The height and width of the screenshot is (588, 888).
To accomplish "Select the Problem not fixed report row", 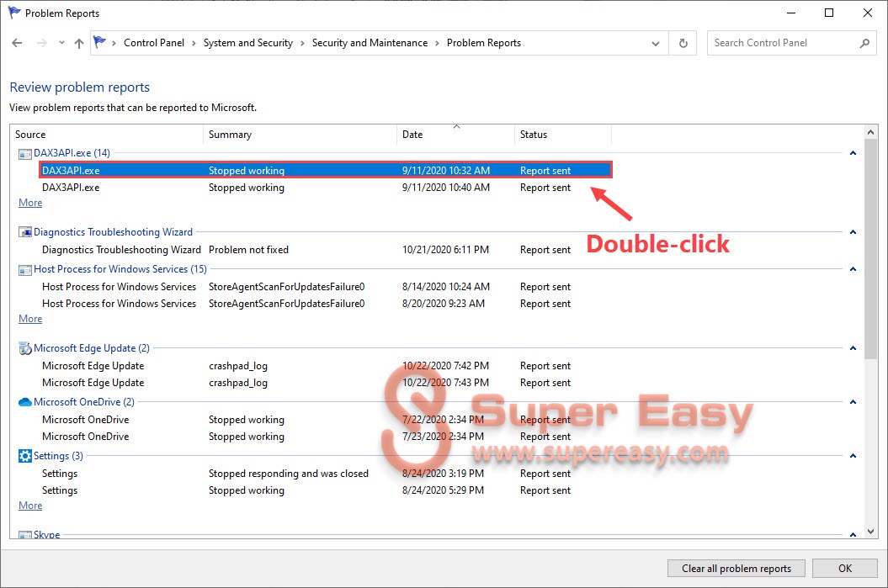I will (326, 250).
